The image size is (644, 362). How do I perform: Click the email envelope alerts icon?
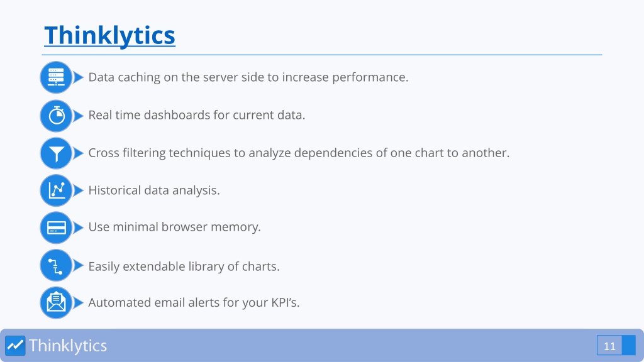[56, 302]
